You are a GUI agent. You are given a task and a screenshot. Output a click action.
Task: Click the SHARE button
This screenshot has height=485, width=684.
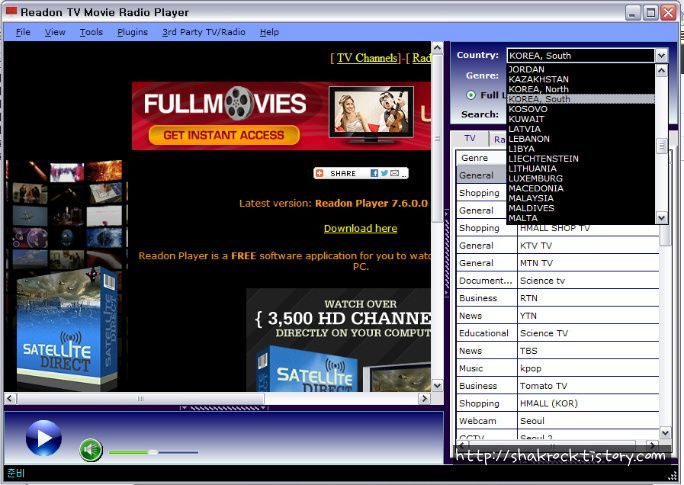343,174
